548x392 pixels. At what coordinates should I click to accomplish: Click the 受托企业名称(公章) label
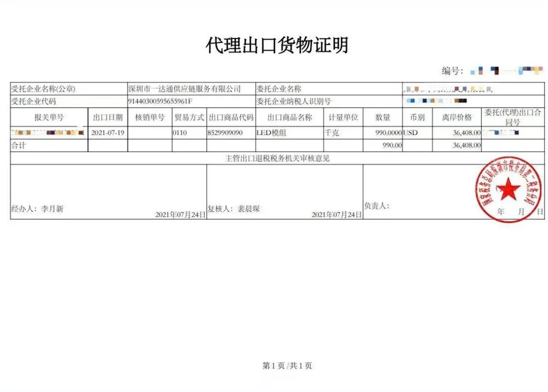[43, 89]
